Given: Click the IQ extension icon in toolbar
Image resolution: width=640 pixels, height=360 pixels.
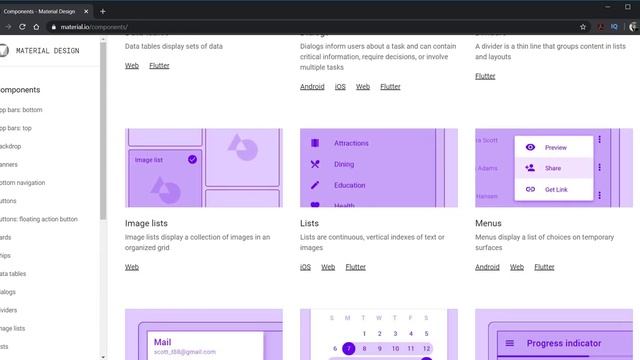Looking at the screenshot, I should (614, 27).
